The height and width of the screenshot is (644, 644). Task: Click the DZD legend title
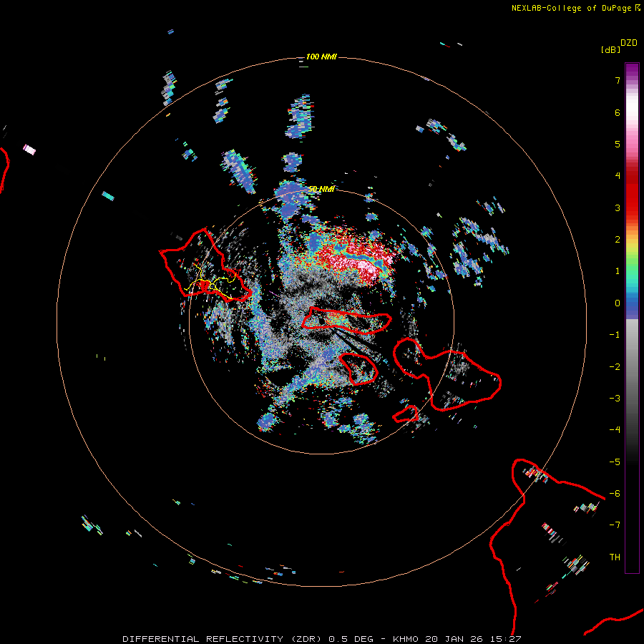(x=629, y=43)
